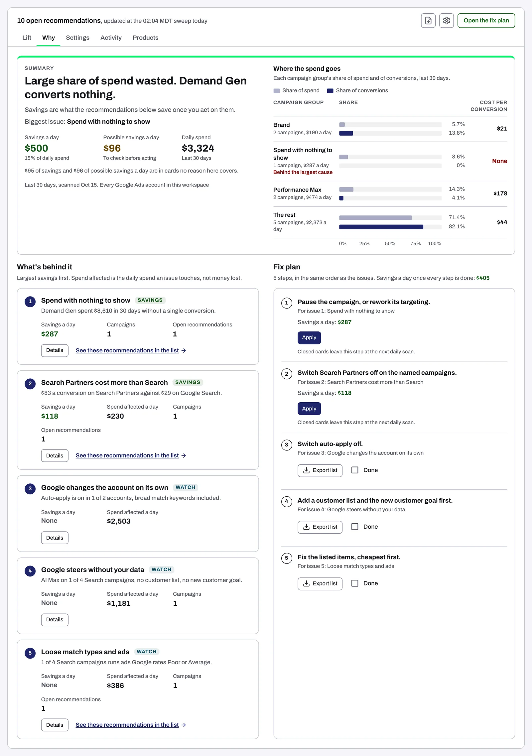Click the $178 cost per conversion value
The height and width of the screenshot is (756, 532).
click(x=500, y=193)
